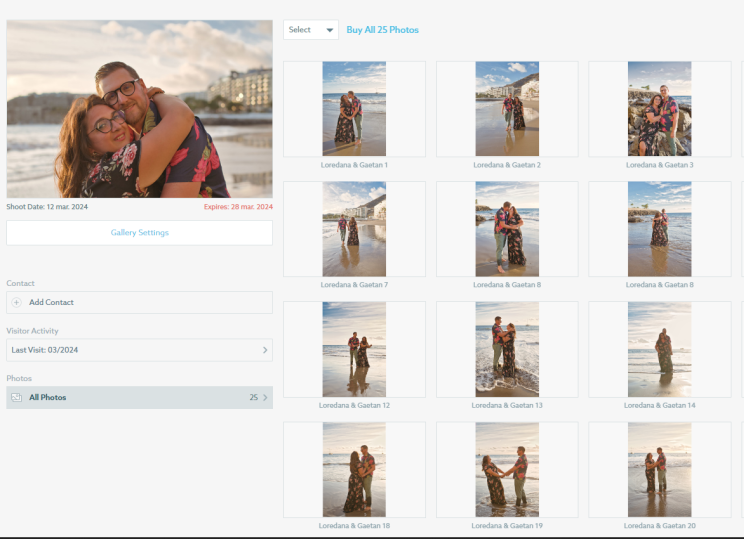This screenshot has height=539, width=744.
Task: View the Loredana & Gaetan 3 photo
Action: [659, 108]
